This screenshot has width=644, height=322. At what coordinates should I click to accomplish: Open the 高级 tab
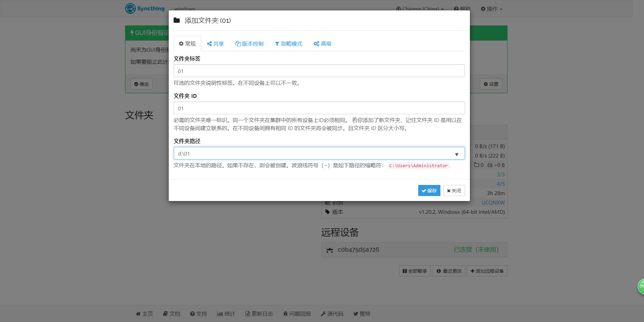pos(322,44)
